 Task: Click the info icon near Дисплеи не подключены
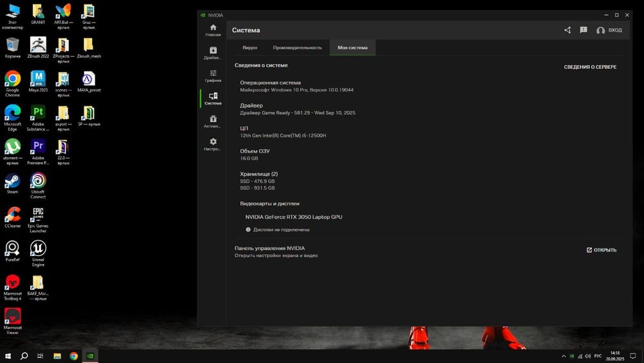click(248, 230)
